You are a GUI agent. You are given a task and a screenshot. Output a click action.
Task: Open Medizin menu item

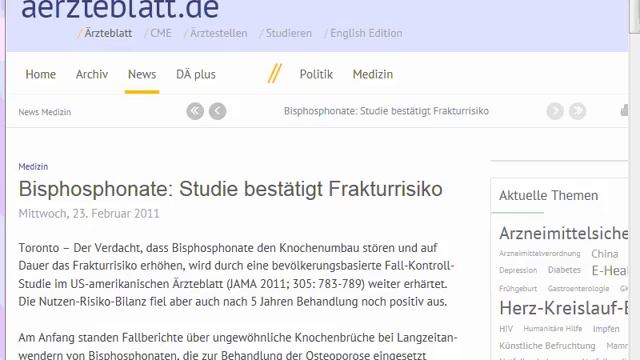(373, 74)
